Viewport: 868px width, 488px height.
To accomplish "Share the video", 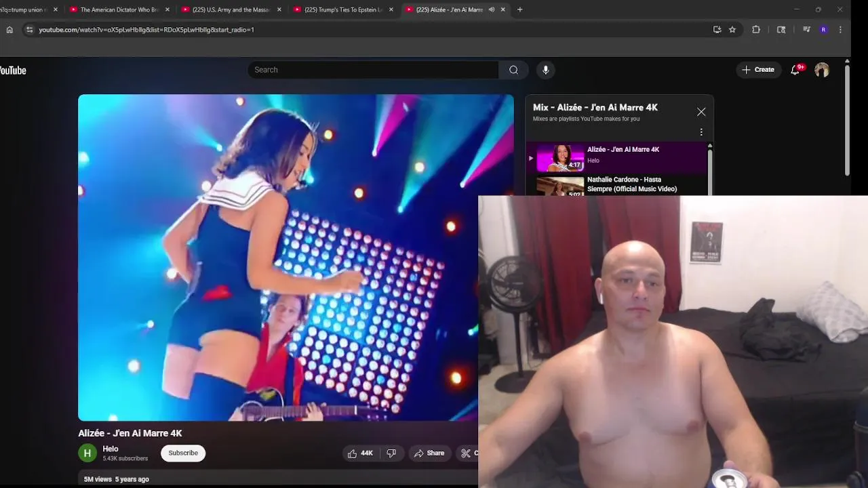I will point(429,453).
